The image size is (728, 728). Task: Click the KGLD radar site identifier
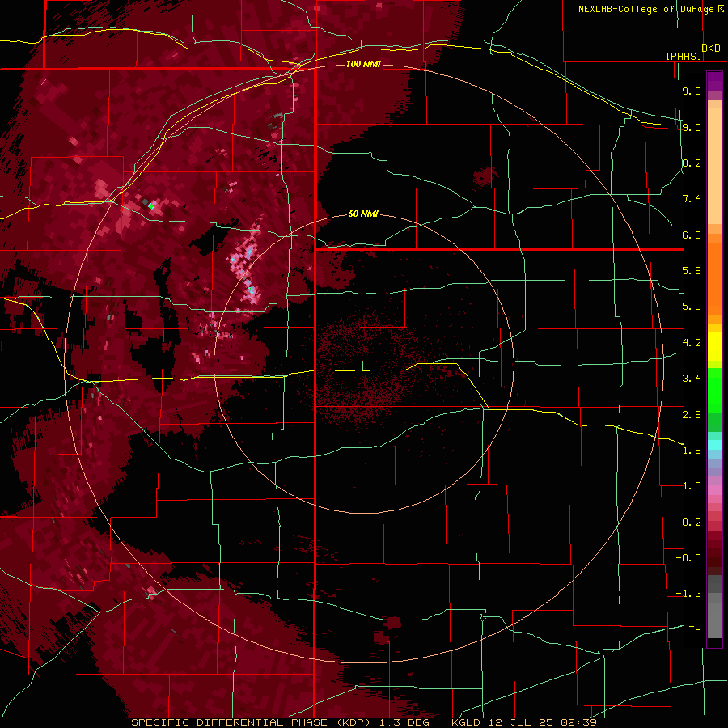coord(466,722)
